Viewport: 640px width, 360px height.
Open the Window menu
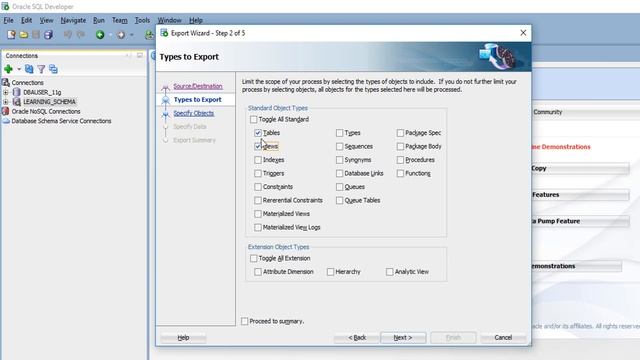click(169, 20)
